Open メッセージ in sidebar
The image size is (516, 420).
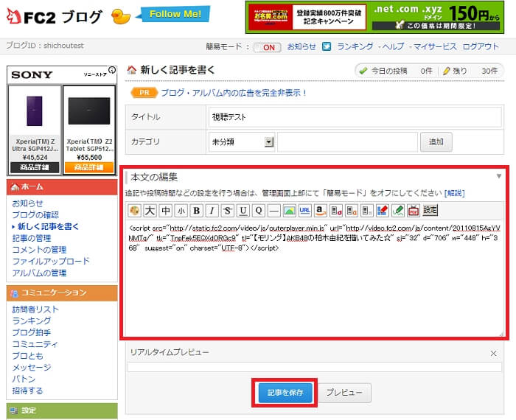point(32,368)
